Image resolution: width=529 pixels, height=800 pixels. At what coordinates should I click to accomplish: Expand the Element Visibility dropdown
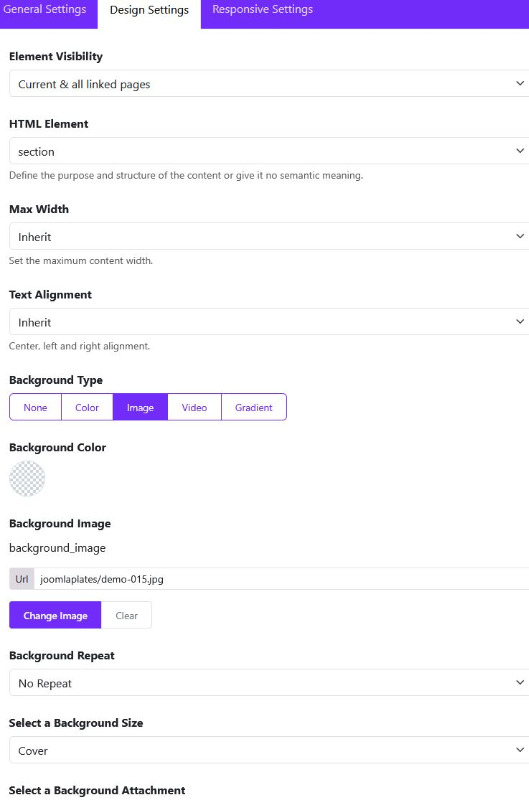[x=269, y=84]
